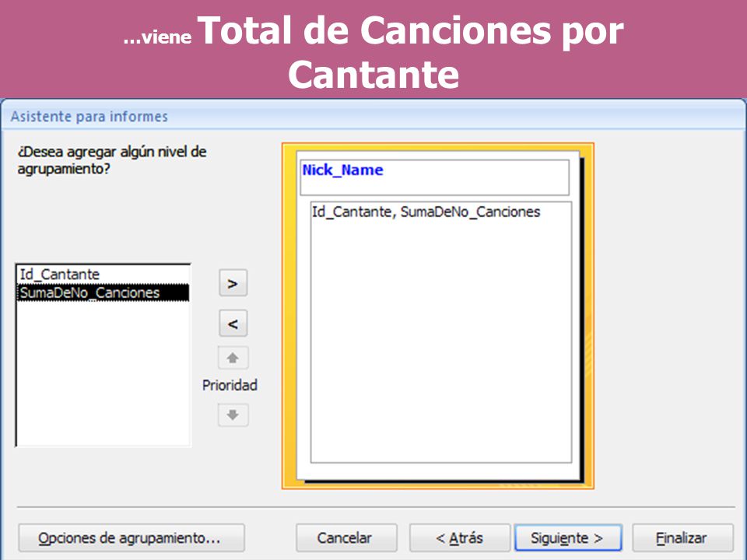Viewport: 747px width, 560px height.
Task: Click the Asistente para informes title bar
Action: click(x=373, y=116)
